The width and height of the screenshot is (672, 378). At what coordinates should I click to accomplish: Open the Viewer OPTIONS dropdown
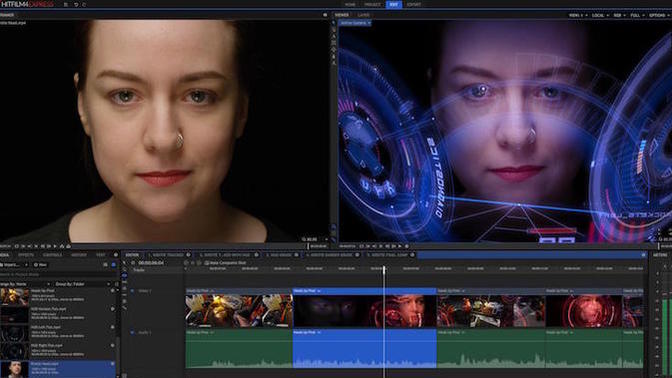click(x=659, y=15)
